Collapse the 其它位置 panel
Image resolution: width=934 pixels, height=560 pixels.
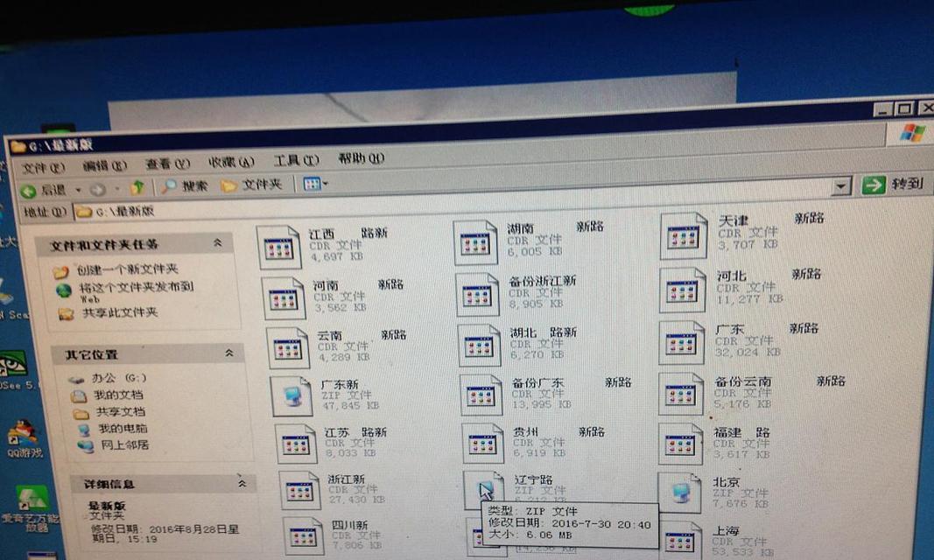[229, 353]
